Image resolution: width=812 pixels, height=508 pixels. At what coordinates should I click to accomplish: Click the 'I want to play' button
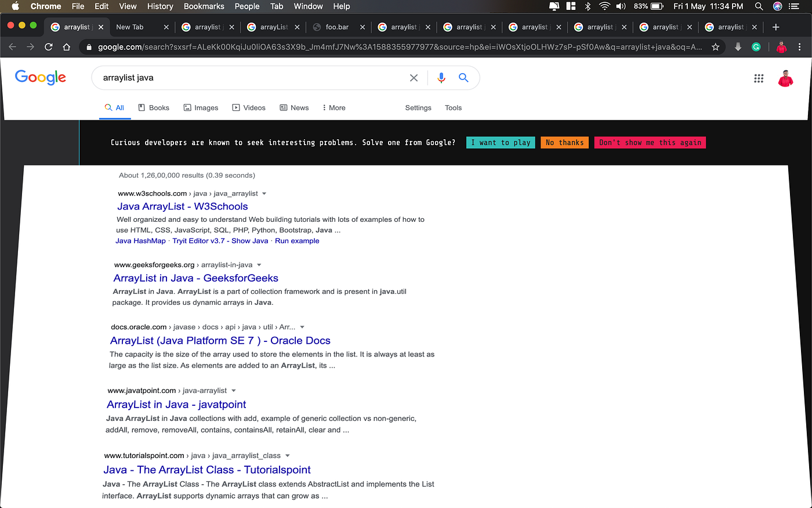(501, 142)
